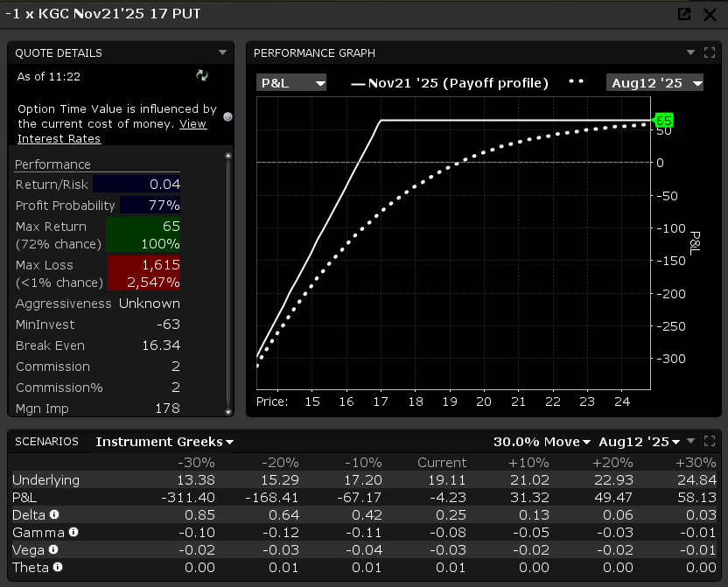Click the +30% column header
Image resolution: width=728 pixels, height=587 pixels.
click(x=696, y=463)
